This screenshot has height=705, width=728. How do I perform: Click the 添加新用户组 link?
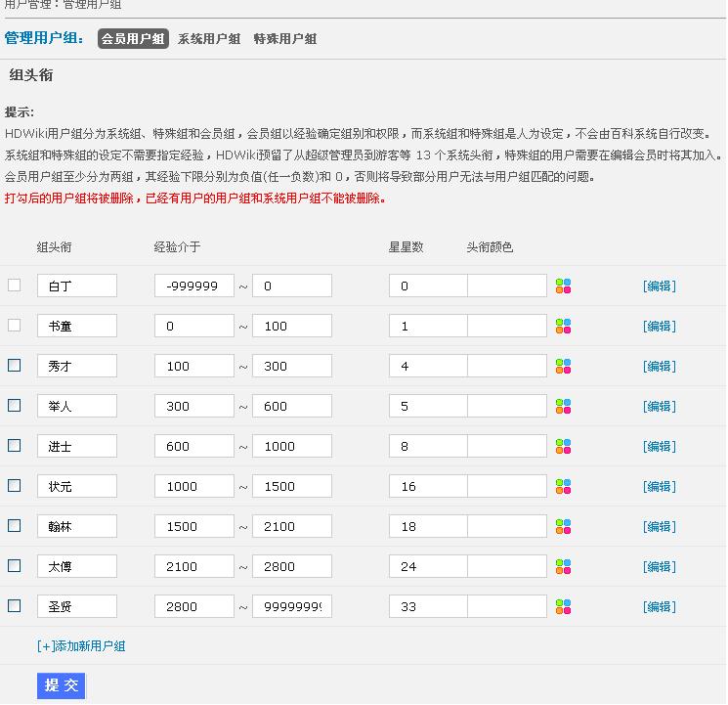[x=81, y=646]
